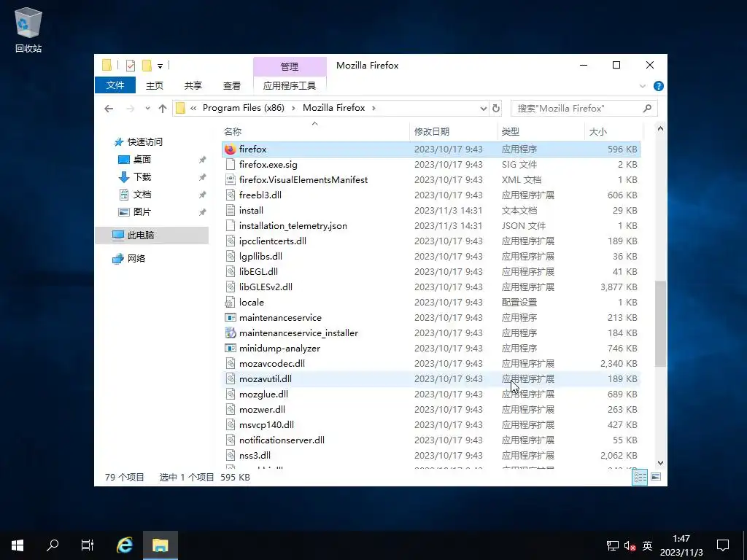Viewport: 747px width, 560px height.
Task: Open taskbar search magnifier
Action: [x=53, y=545]
